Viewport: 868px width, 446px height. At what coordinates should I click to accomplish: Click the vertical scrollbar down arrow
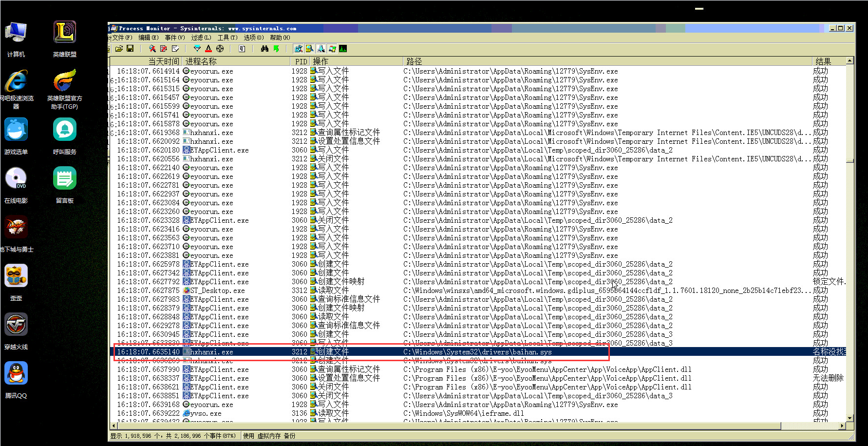[850, 418]
